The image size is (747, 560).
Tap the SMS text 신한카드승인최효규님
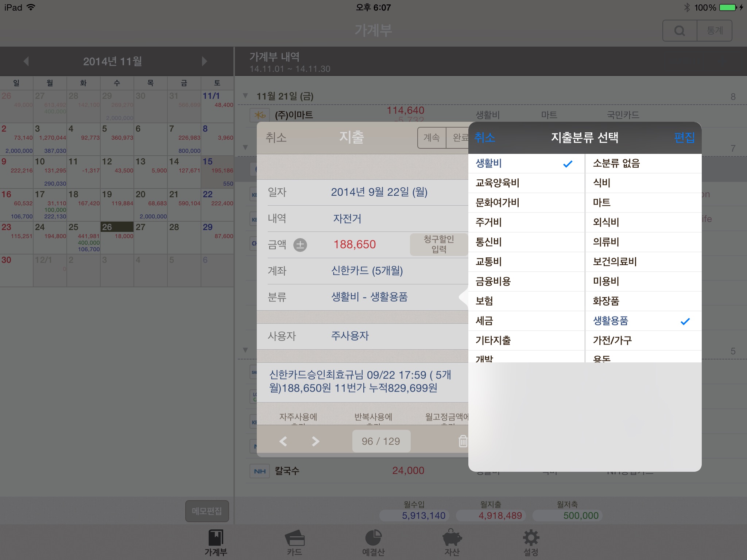(363, 382)
